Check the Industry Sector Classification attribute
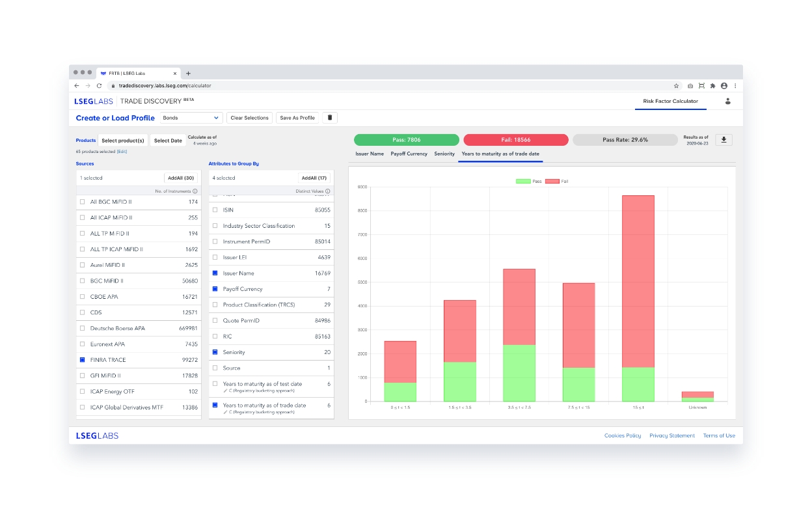The width and height of the screenshot is (812, 509). coord(215,226)
